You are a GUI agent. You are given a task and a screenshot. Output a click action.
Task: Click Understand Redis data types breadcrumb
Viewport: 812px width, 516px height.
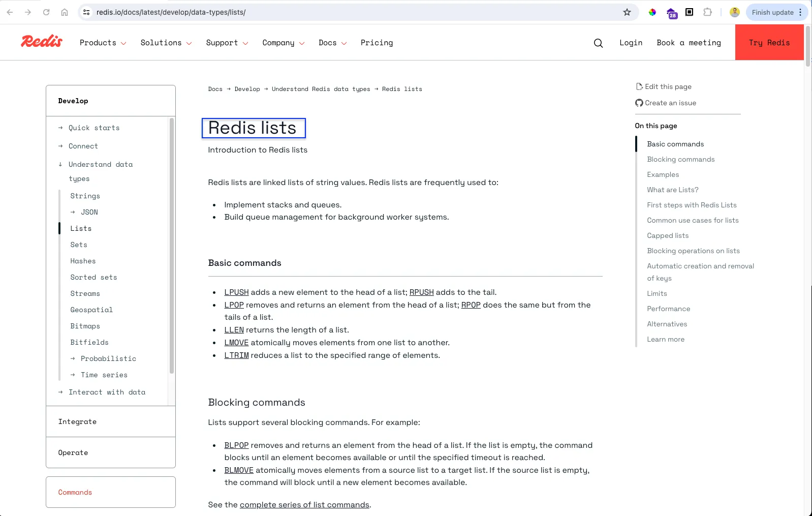point(321,89)
